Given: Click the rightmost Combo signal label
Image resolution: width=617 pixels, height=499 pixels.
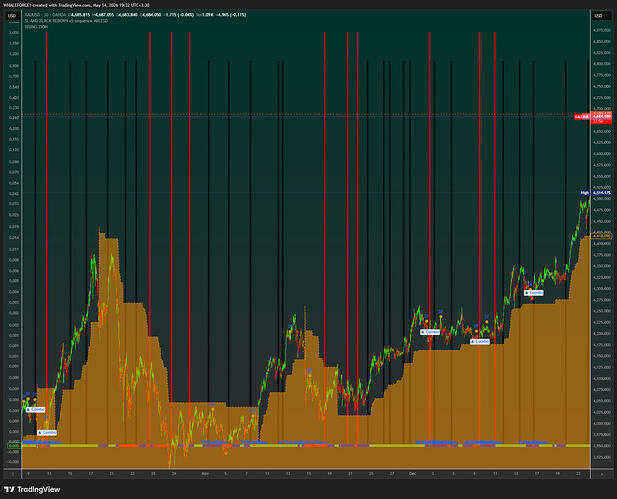Looking at the screenshot, I should click(534, 293).
